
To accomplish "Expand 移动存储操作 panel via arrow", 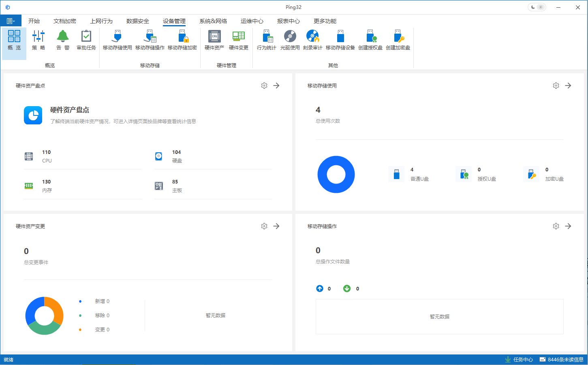I will pos(568,226).
